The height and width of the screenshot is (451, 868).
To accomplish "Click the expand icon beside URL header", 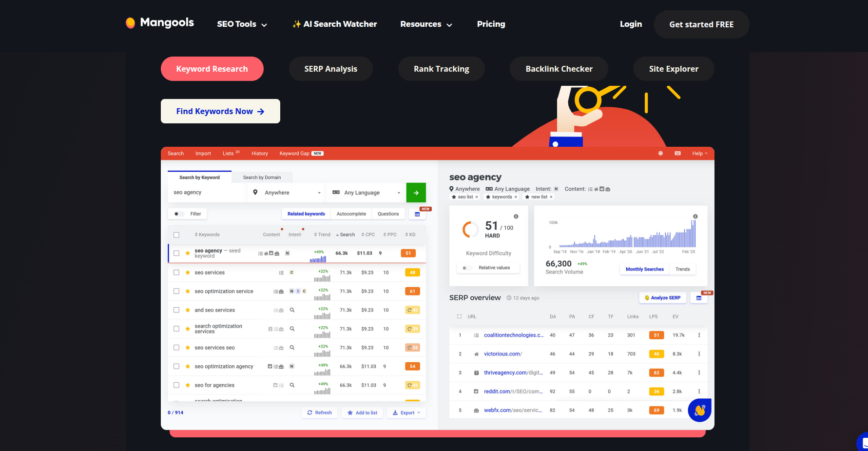I will pos(459,316).
